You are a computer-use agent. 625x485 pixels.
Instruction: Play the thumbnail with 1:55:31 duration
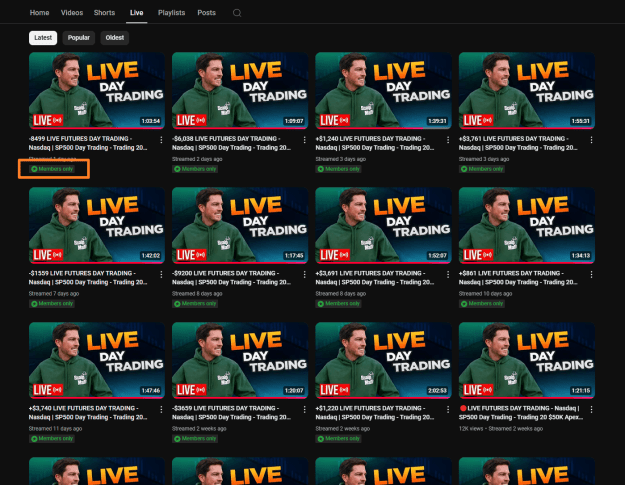[527, 90]
